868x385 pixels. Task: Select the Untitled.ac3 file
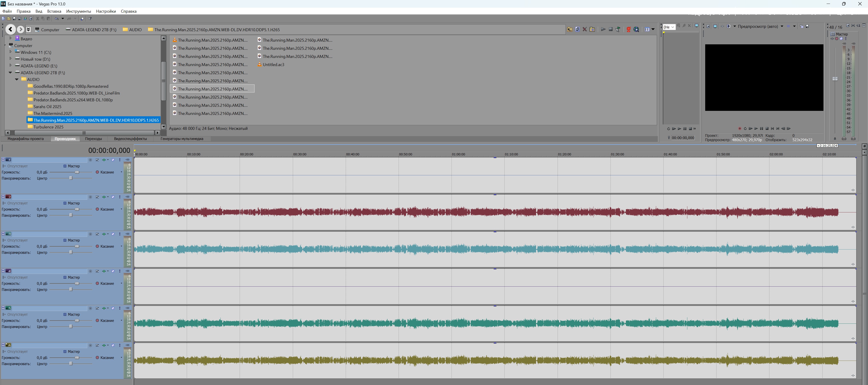point(273,64)
